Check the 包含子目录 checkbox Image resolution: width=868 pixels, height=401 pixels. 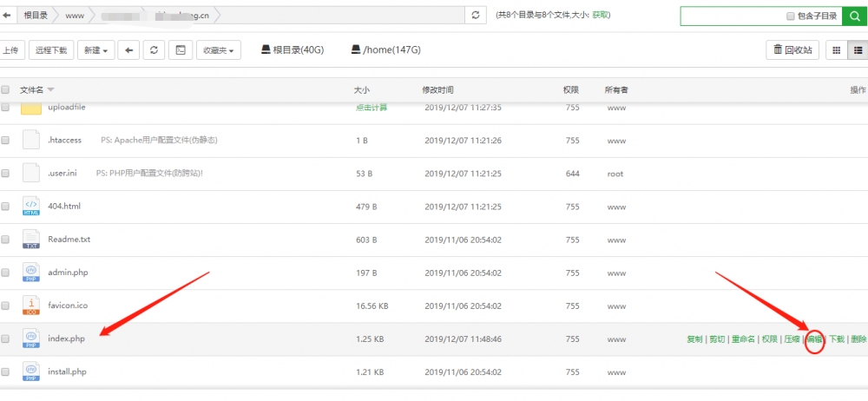pos(790,16)
